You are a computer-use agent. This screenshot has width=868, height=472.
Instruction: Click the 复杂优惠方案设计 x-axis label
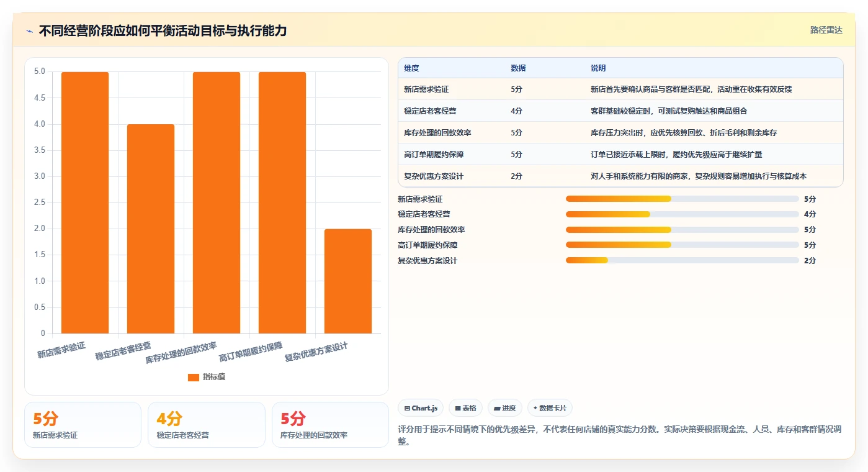pyautogui.click(x=316, y=352)
